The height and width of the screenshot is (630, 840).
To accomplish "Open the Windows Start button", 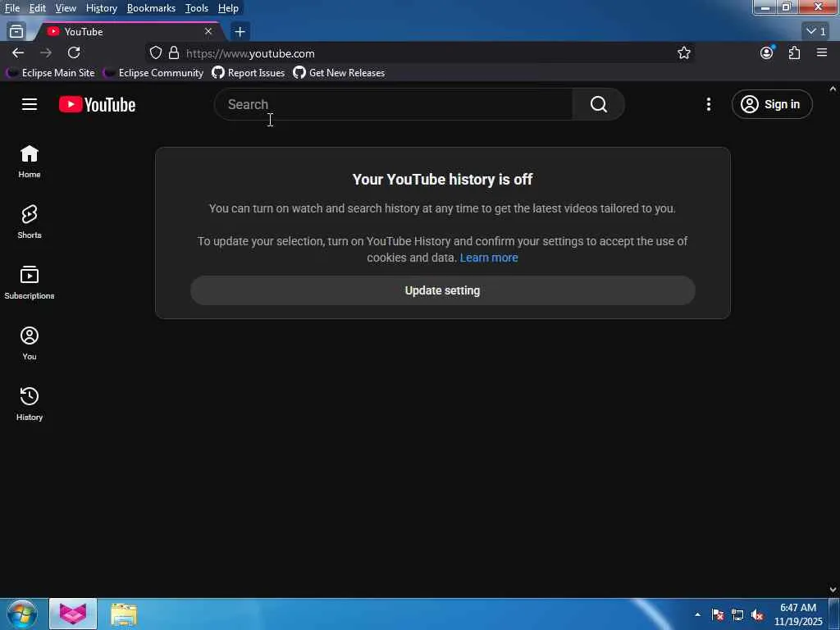I will 22,614.
